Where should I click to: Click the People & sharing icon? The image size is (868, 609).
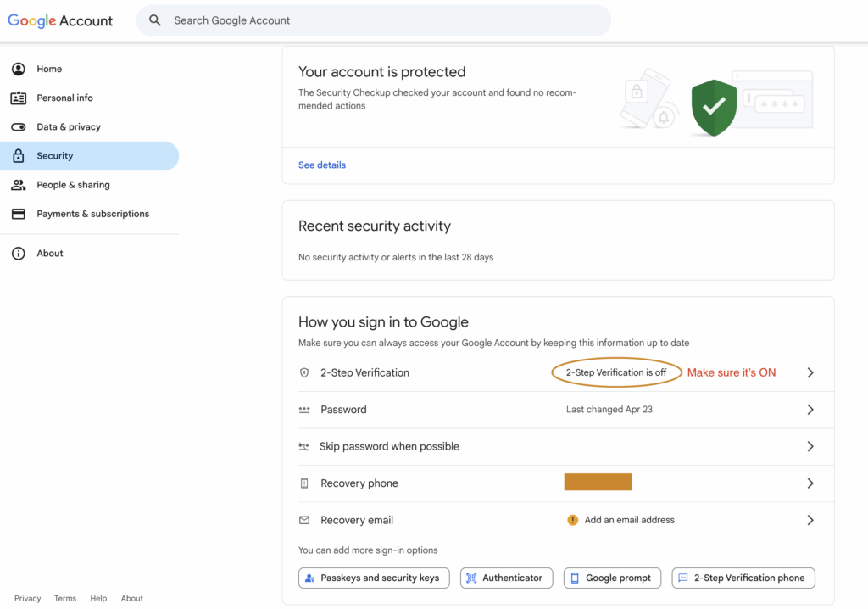point(19,185)
